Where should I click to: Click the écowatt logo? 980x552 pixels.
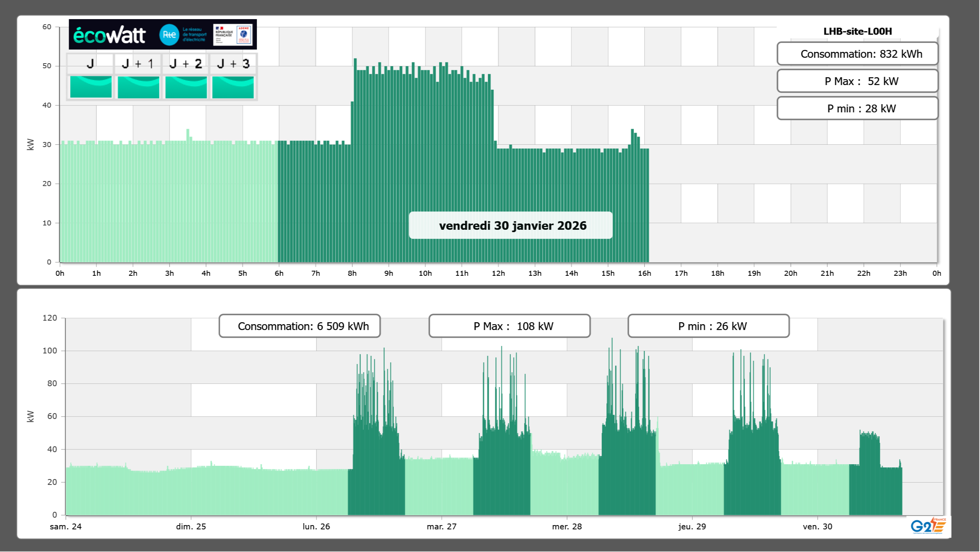pos(109,35)
